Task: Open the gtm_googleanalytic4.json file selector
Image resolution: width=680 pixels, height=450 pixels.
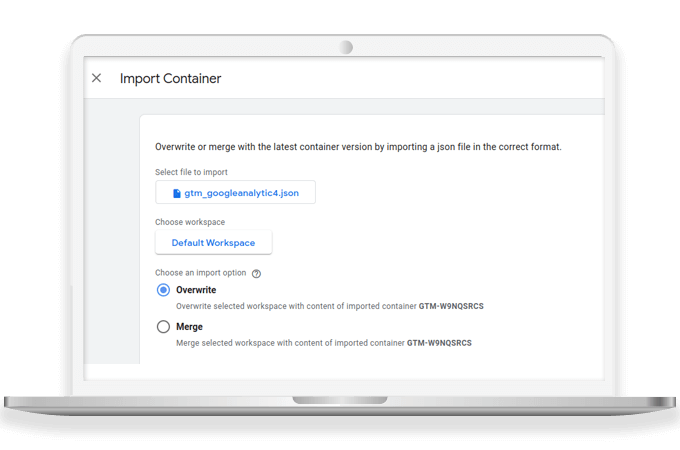Action: click(235, 192)
